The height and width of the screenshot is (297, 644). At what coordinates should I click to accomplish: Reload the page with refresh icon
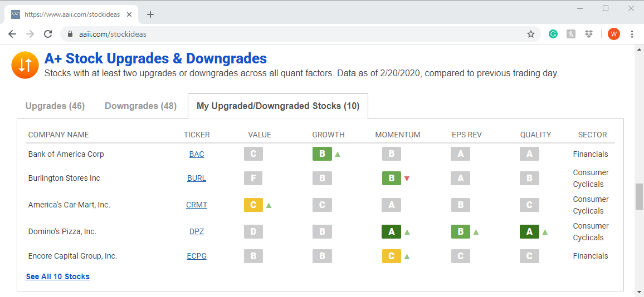[x=48, y=34]
